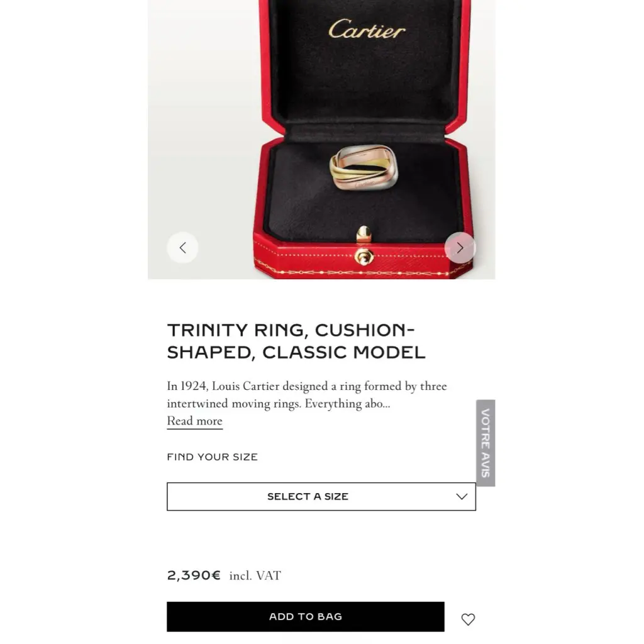The image size is (644, 644).
Task: Click the product title Trinity Ring heading
Action: pos(296,341)
